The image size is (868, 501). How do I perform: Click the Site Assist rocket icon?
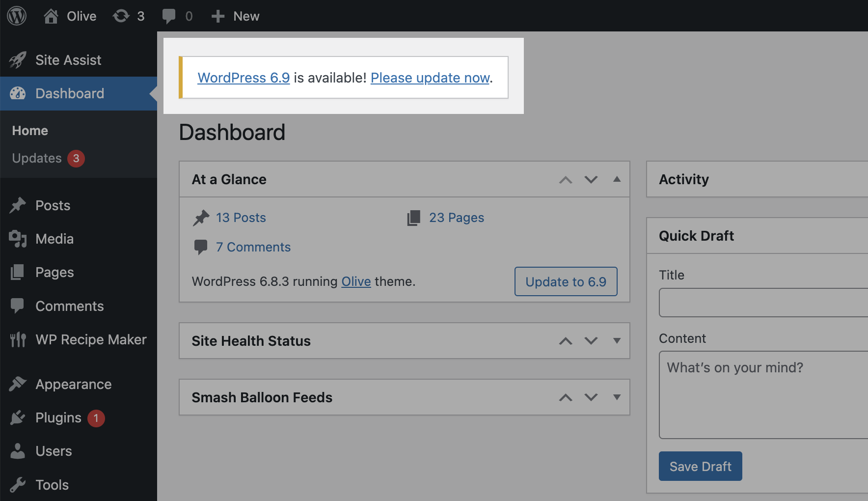(18, 60)
